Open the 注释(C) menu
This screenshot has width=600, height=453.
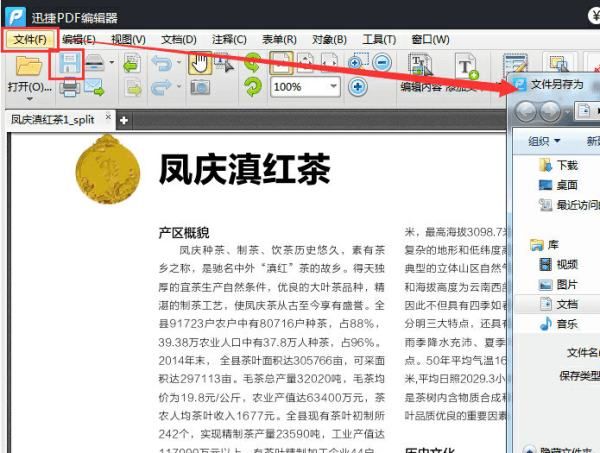(x=229, y=39)
